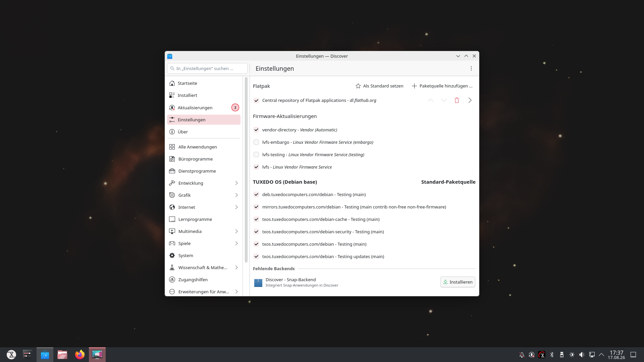Click the Discover icon in the title bar
Viewport: 644px width, 362px height.
pyautogui.click(x=170, y=56)
